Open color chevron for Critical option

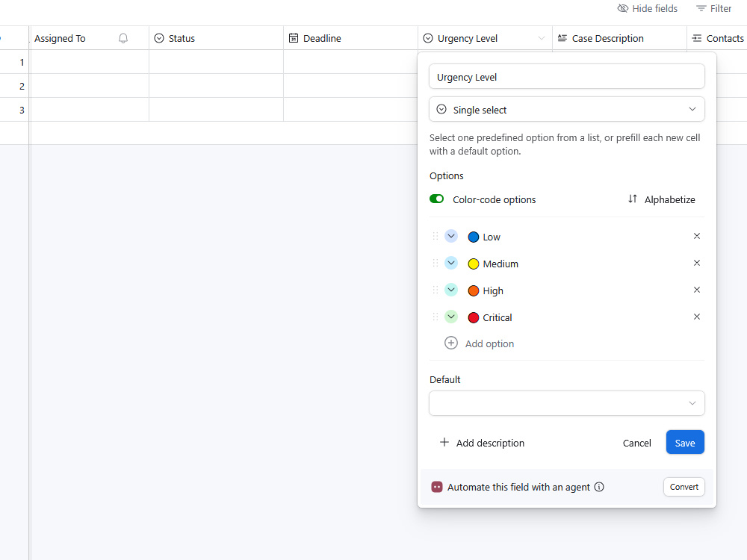pyautogui.click(x=451, y=317)
